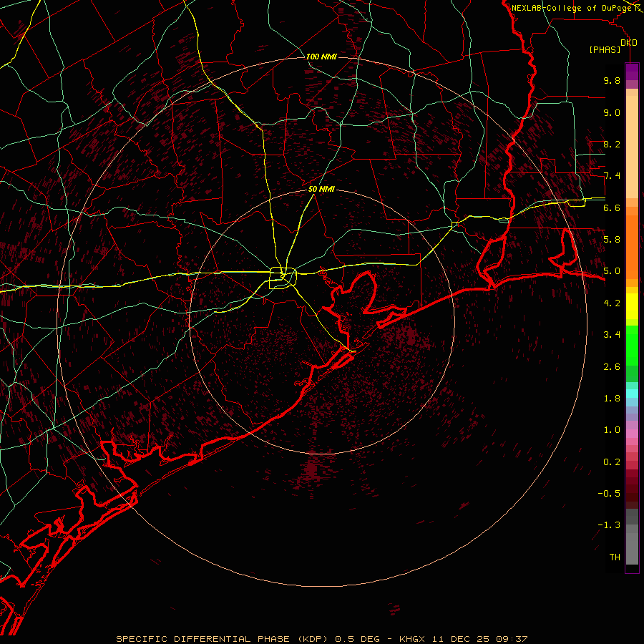The height and width of the screenshot is (644, 644).
Task: Pick the orange segment of color bar
Action: [x=632, y=246]
